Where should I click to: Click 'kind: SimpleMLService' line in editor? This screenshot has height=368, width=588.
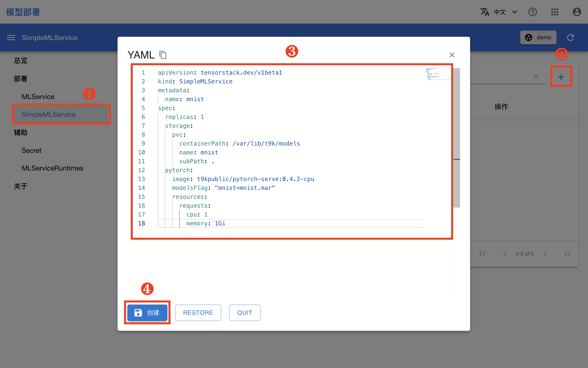[195, 81]
